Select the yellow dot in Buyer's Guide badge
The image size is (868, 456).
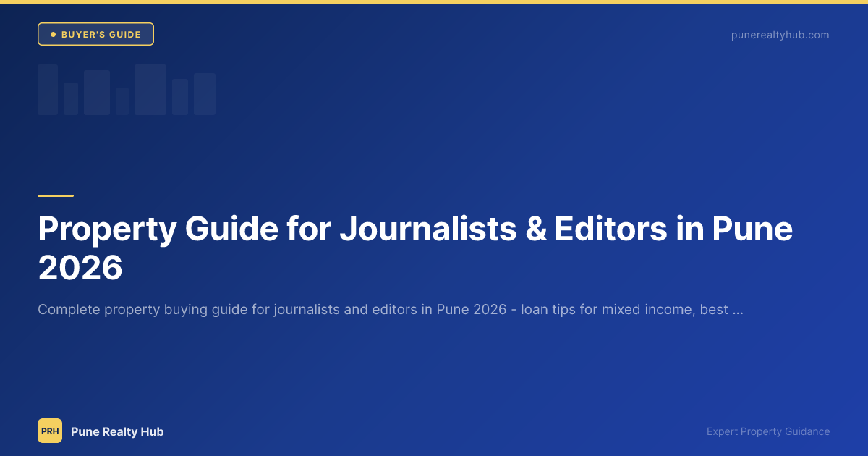click(52, 33)
